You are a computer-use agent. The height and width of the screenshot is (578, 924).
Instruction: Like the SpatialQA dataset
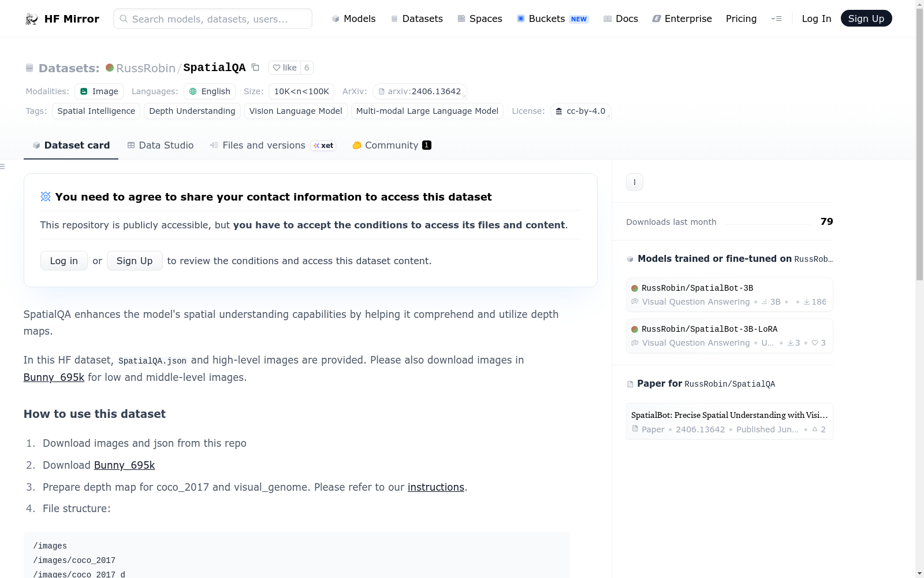tap(285, 68)
